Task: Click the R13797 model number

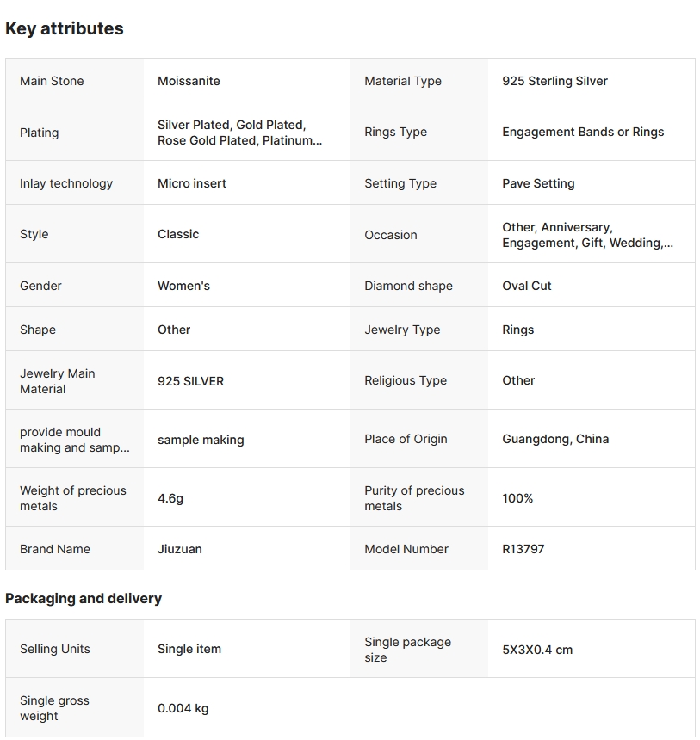Action: 523,549
